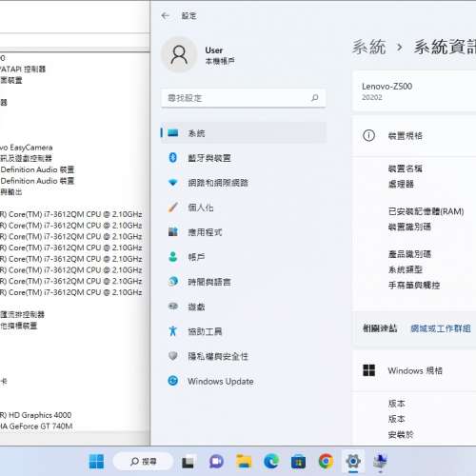The height and width of the screenshot is (476, 476).
Task: Select 個人化 personalization with brush icon
Action: (244, 208)
